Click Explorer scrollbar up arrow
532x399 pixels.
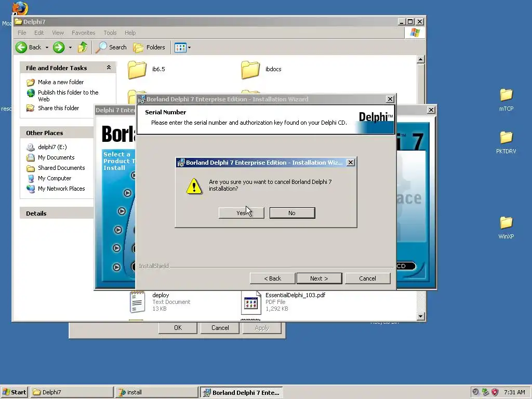(421, 60)
